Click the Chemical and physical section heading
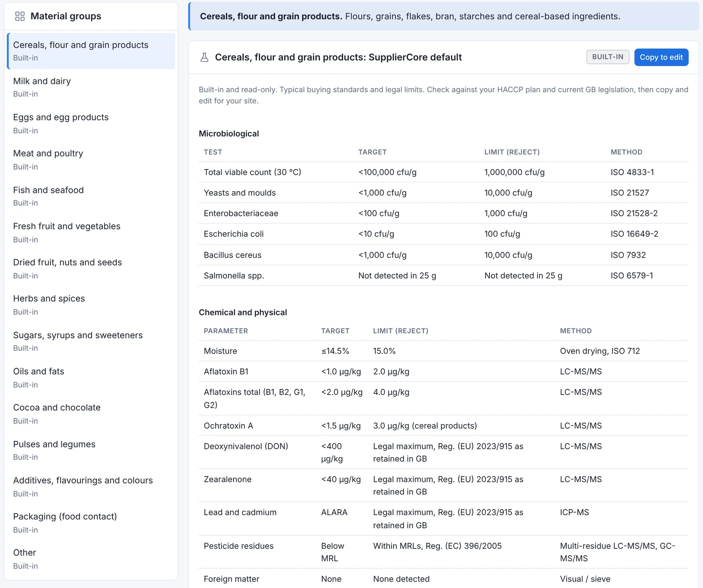The image size is (703, 588). coord(243,312)
